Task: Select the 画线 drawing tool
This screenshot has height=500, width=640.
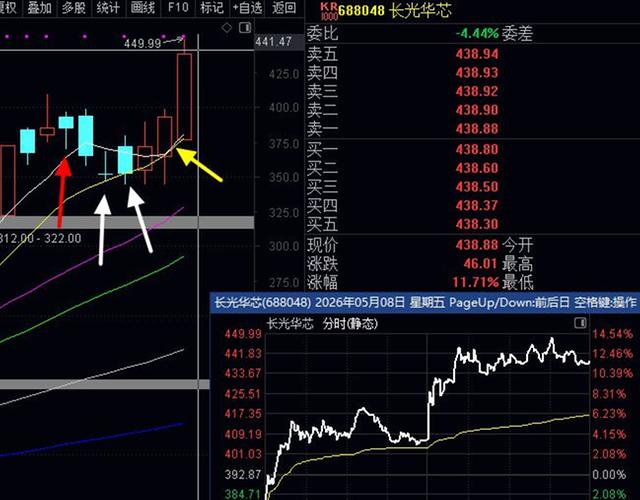Action: [143, 7]
